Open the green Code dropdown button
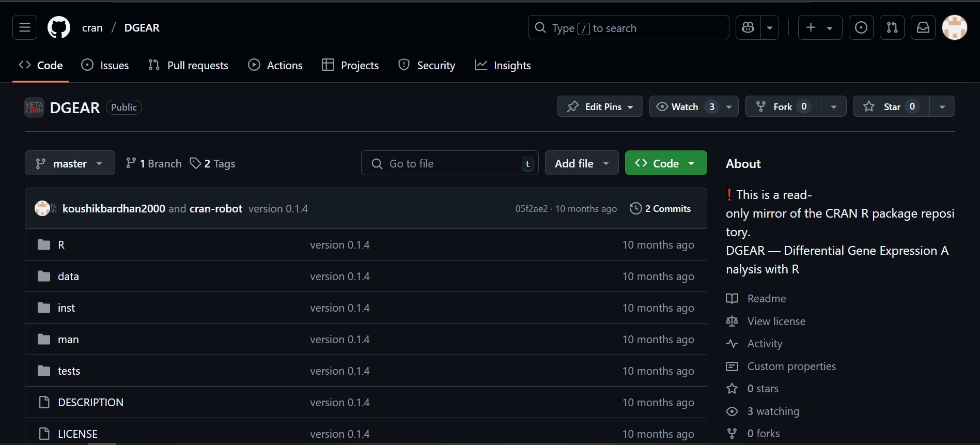Viewport: 980px width, 445px height. [x=666, y=163]
